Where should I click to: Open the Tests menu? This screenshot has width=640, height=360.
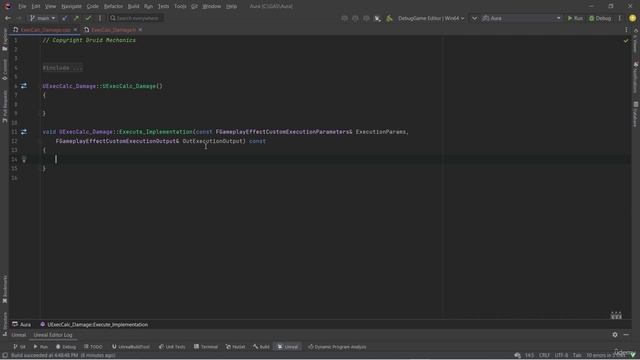point(163,6)
